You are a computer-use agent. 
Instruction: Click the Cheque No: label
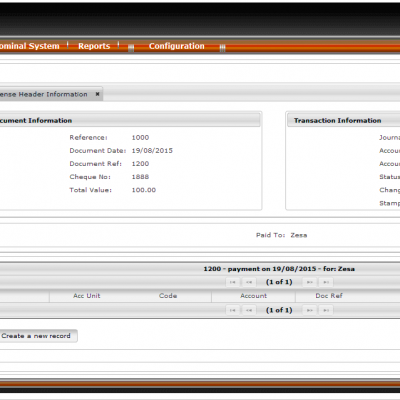(x=90, y=177)
